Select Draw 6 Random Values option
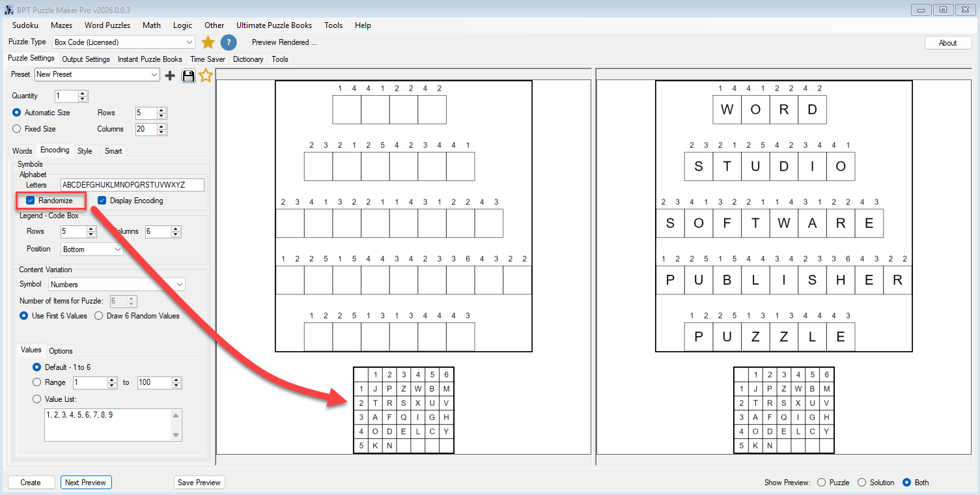 (99, 316)
